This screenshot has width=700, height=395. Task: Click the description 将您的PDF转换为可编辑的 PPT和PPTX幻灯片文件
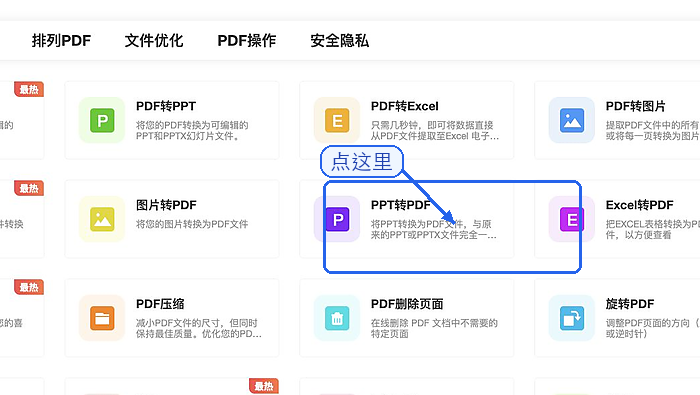pos(192,130)
